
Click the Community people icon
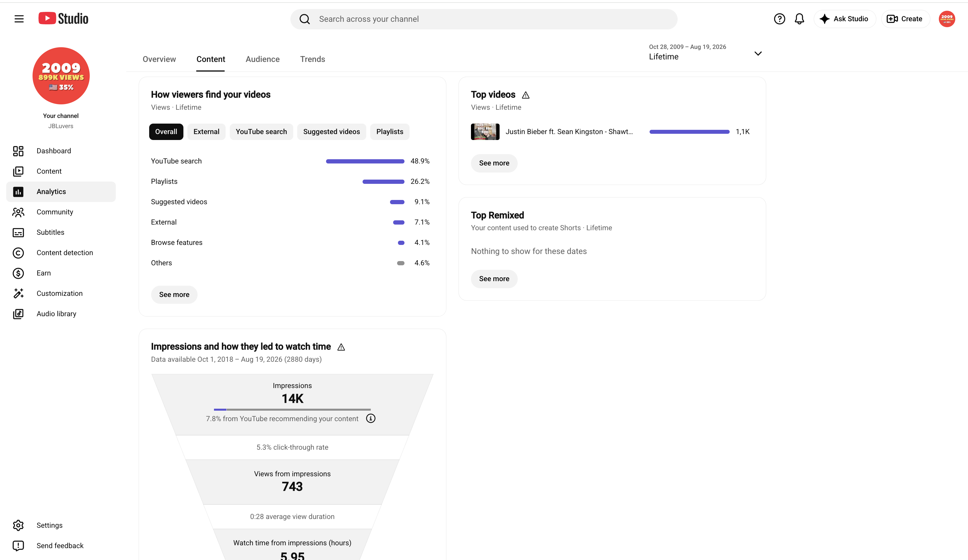[18, 212]
